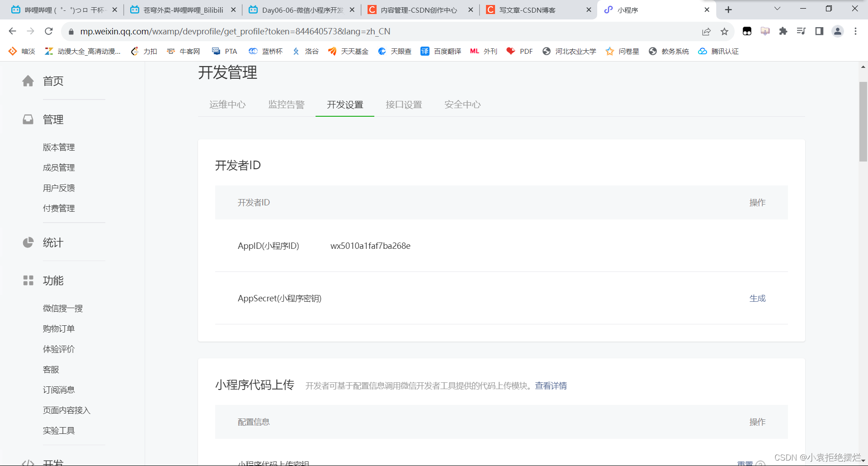868x466 pixels.
Task: Open the 天天基金 bookmark
Action: 348,51
